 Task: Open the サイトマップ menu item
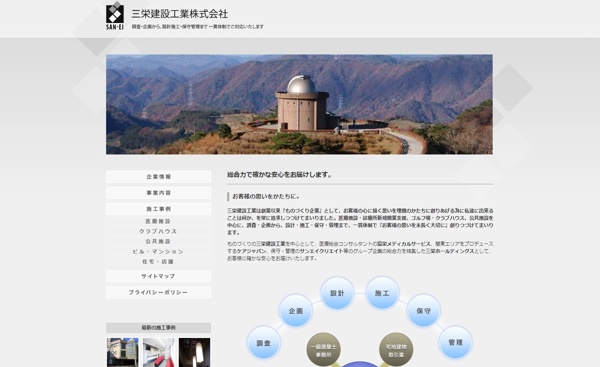(x=158, y=276)
